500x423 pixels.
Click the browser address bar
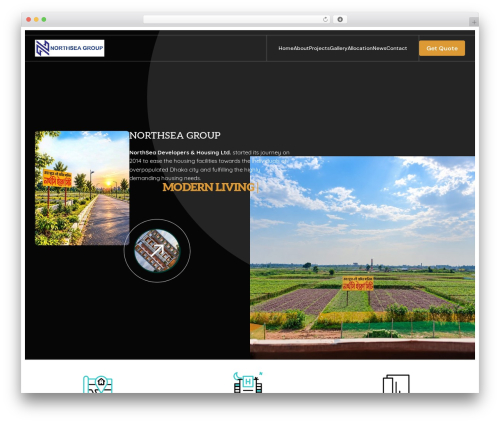pos(237,19)
